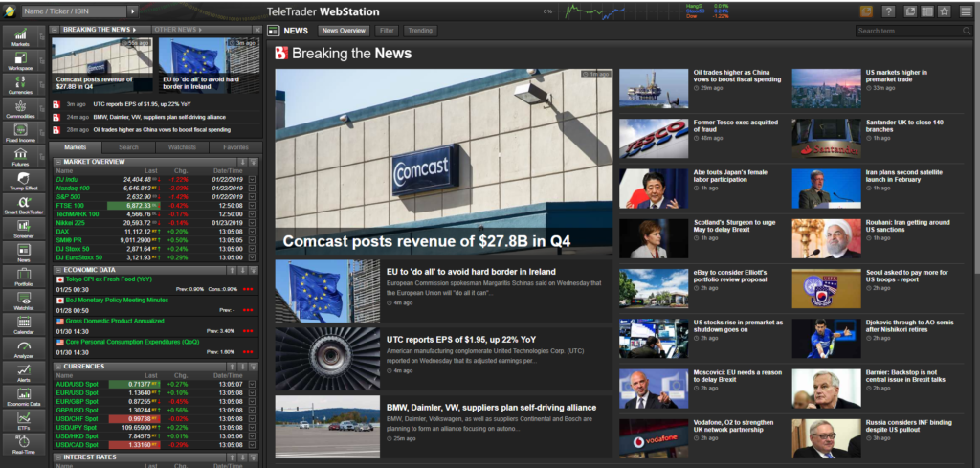Open the Trending news button
Viewport: 980px width, 468px height.
[x=421, y=31]
